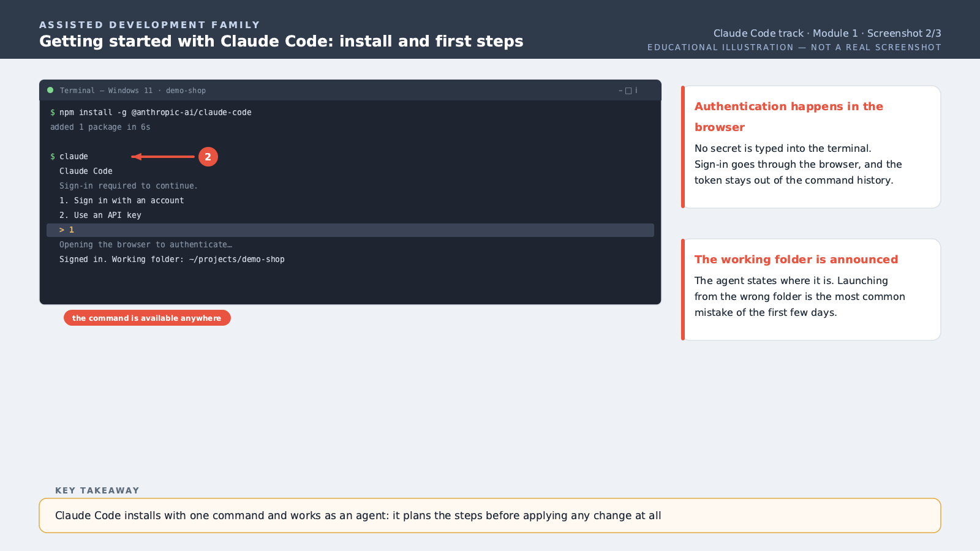Select option '2. Use an API key'
980x551 pixels.
coord(100,216)
